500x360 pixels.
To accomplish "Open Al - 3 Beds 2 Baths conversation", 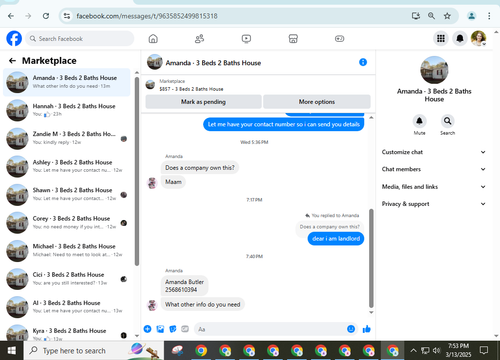I will [x=67, y=307].
